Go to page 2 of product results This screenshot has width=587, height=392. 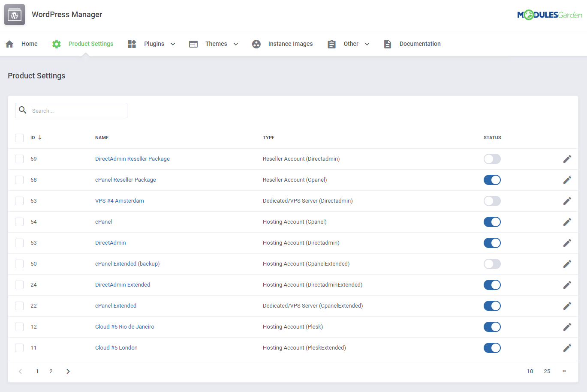point(51,371)
